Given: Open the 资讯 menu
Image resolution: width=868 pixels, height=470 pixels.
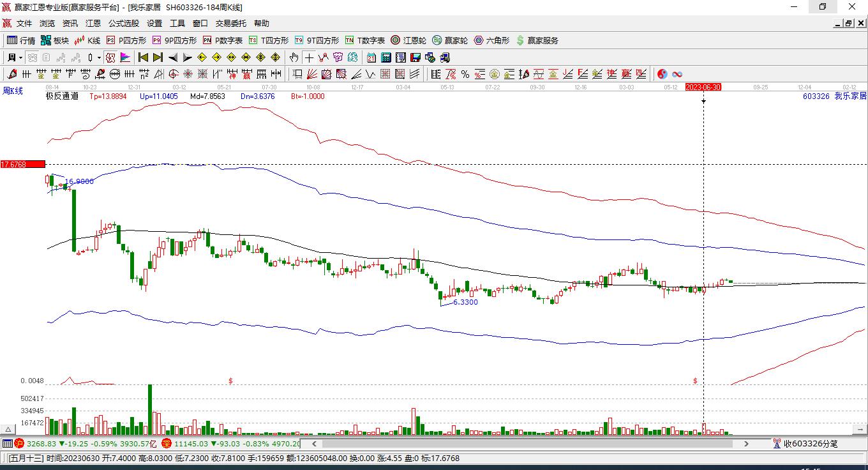Looking at the screenshot, I should point(70,24).
